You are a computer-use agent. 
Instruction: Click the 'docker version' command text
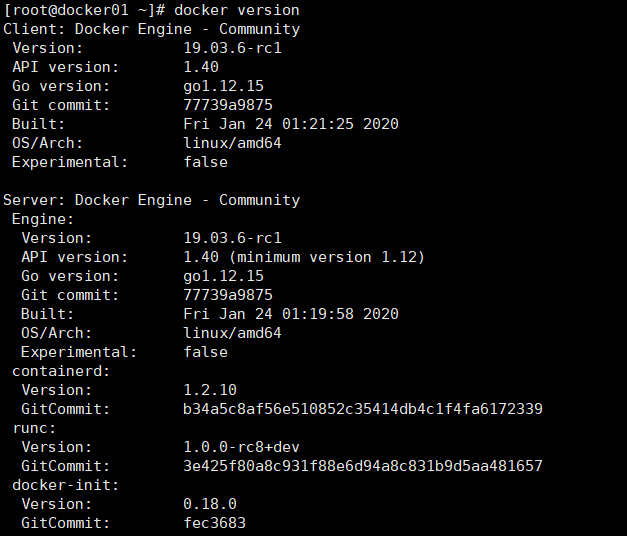point(237,10)
